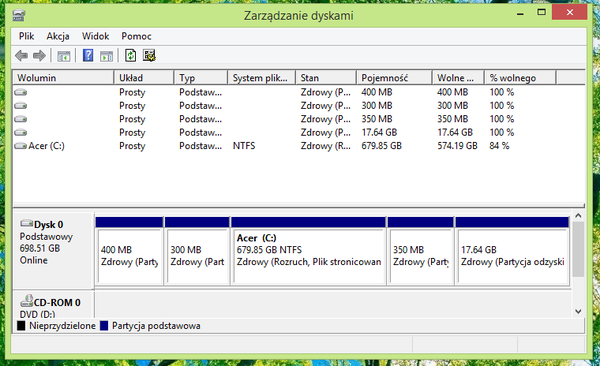The width and height of the screenshot is (600, 366).
Task: Click the scrollbar down arrow in disk pane
Action: (x=578, y=311)
